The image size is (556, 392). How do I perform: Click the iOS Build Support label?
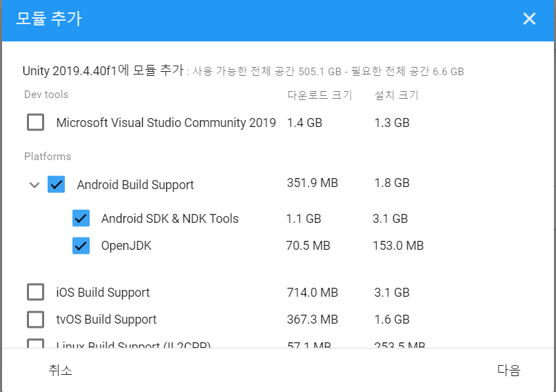[x=103, y=293]
